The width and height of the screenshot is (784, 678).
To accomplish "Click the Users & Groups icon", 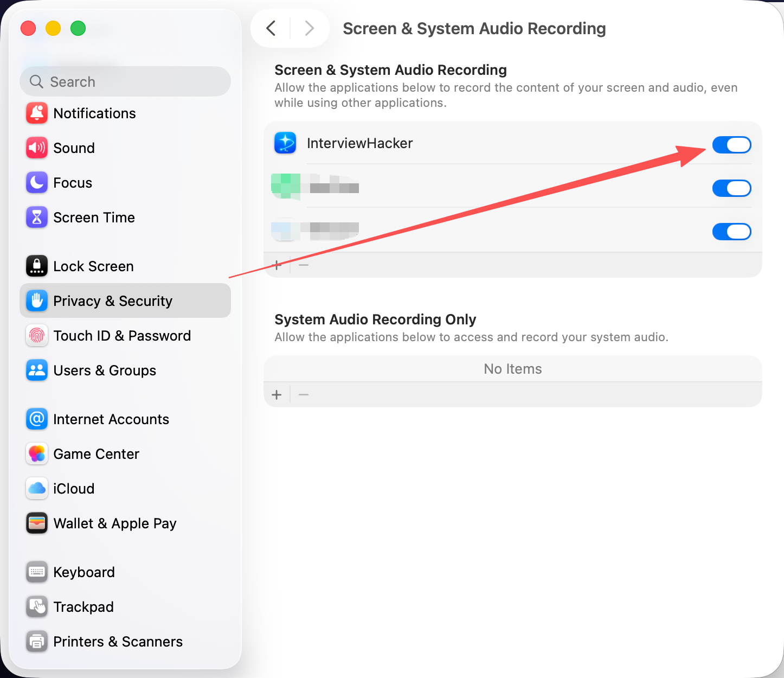I will point(37,370).
